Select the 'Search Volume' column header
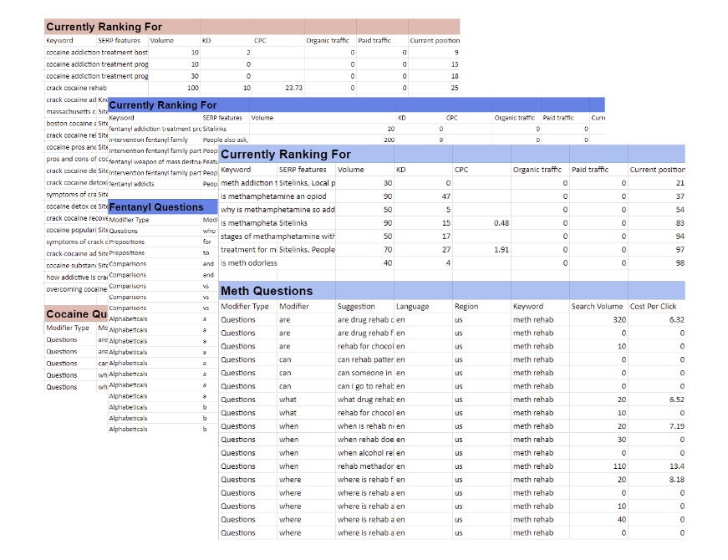728x560 pixels. click(x=597, y=307)
